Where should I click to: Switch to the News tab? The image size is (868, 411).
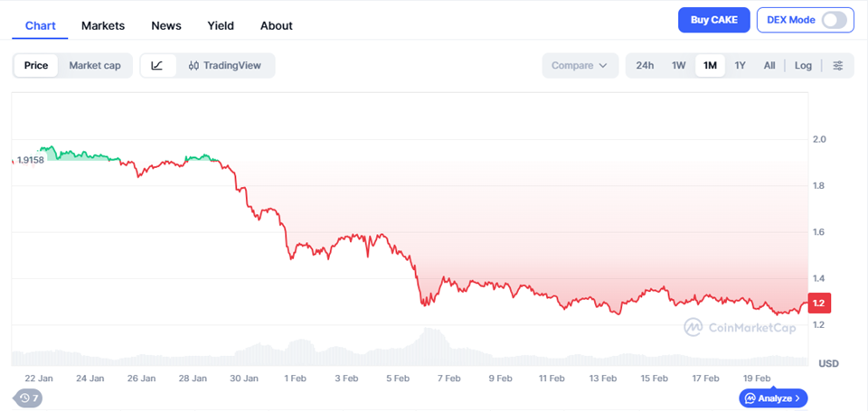point(166,25)
